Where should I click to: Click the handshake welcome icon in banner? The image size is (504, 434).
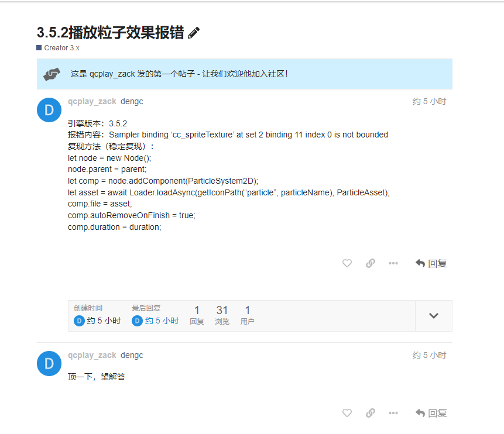coord(52,74)
